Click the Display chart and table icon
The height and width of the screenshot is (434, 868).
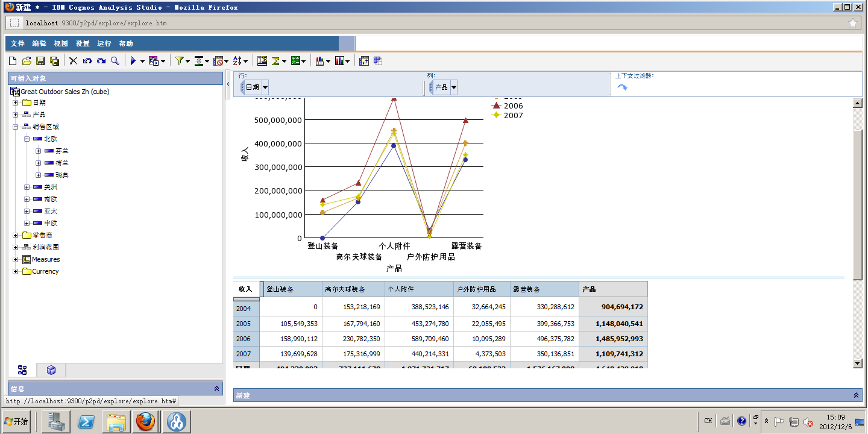click(x=319, y=61)
